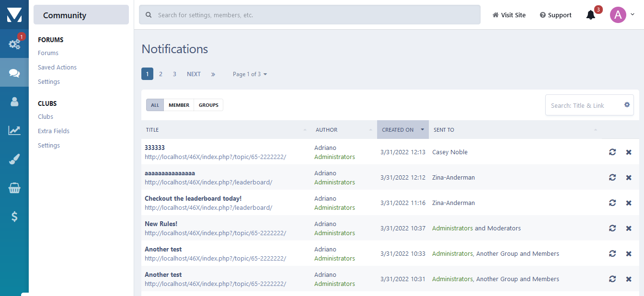Sort by the SENT TO column header
This screenshot has height=296, width=644.
(515, 130)
